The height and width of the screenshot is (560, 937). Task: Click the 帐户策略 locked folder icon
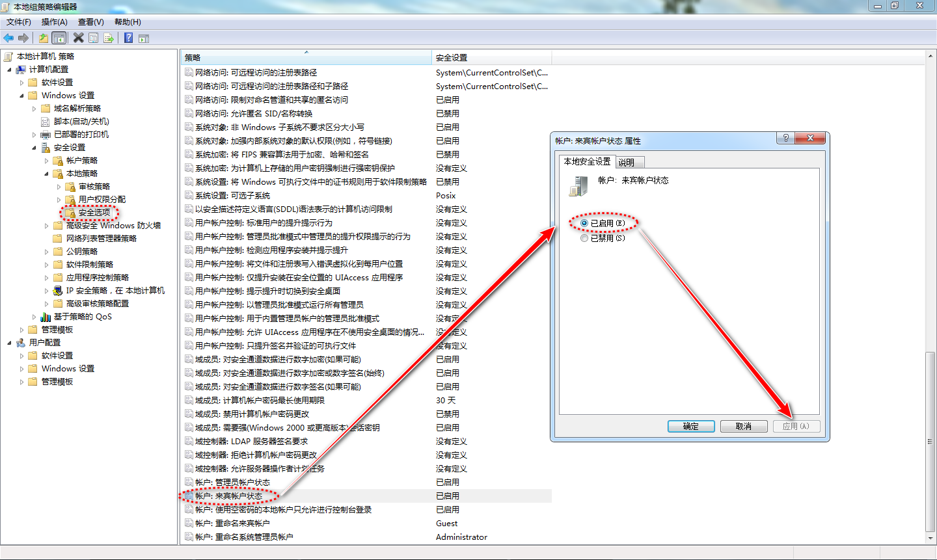click(58, 161)
